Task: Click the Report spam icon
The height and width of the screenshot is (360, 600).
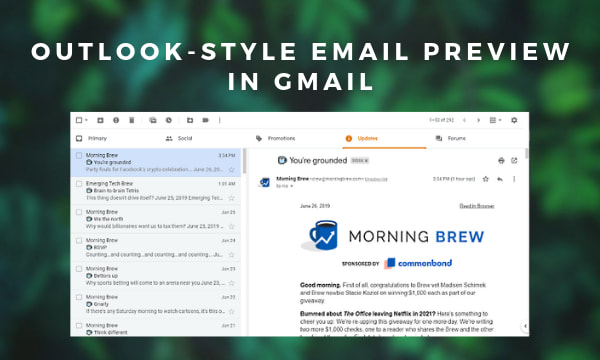Action: [116, 120]
